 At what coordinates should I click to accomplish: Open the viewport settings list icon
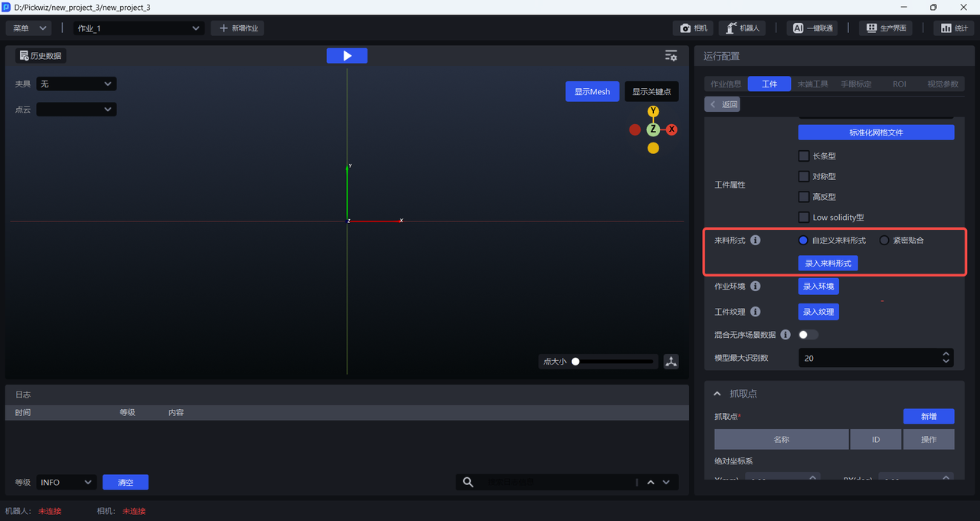[x=671, y=56]
